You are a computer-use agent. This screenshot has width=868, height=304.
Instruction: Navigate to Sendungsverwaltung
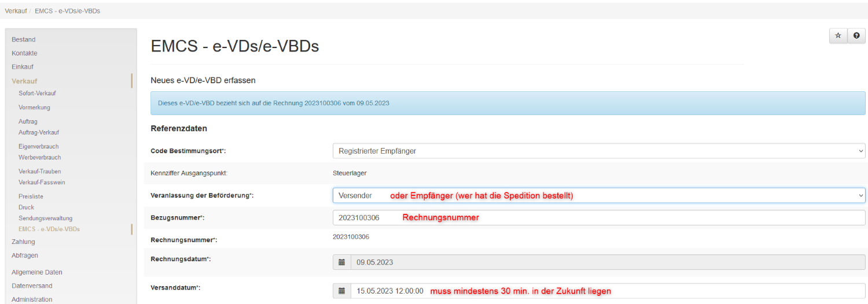coord(45,218)
